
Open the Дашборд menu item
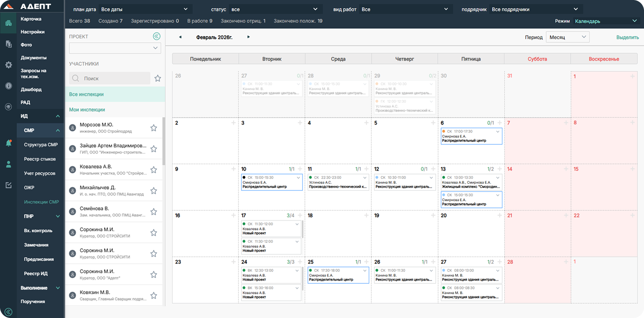[x=31, y=89]
